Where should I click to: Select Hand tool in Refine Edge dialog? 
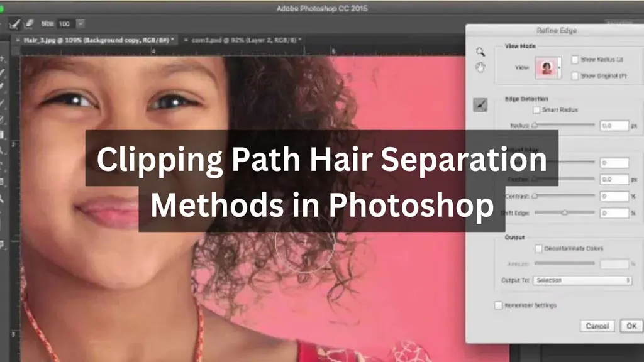click(x=480, y=67)
